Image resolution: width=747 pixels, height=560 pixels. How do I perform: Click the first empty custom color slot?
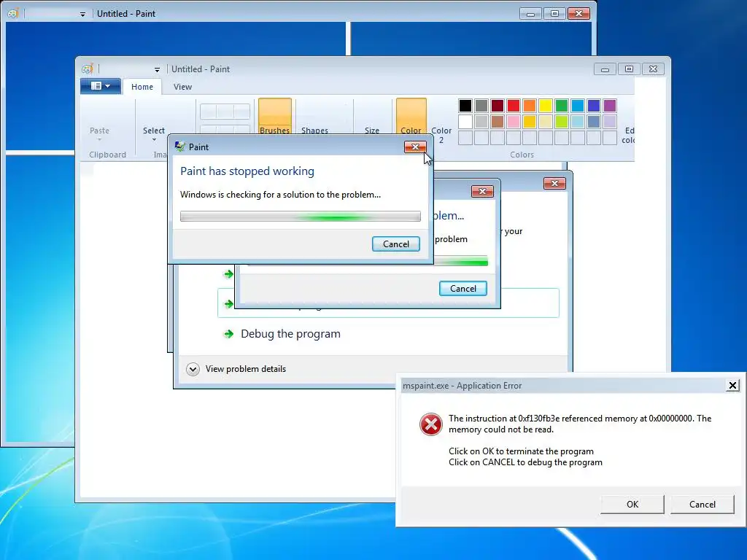(465, 138)
